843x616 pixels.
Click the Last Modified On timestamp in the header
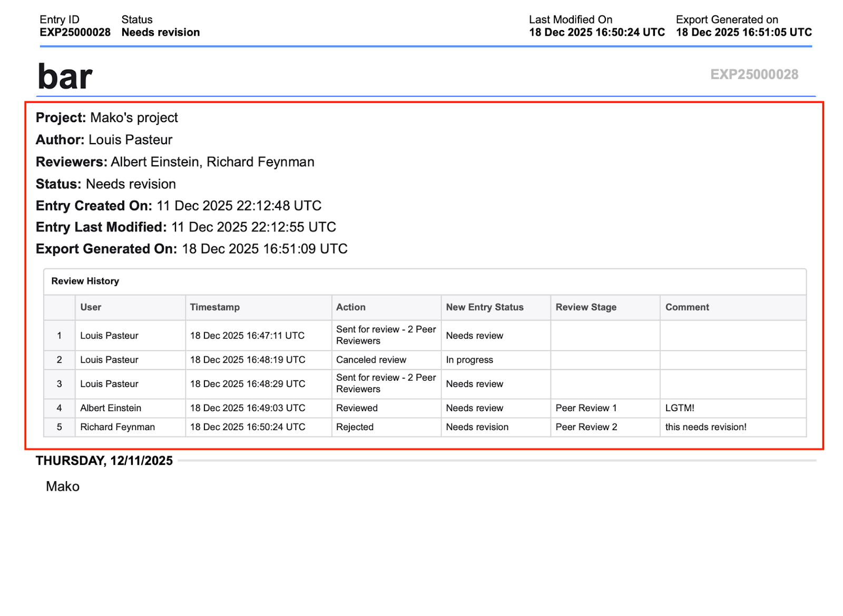pos(596,33)
